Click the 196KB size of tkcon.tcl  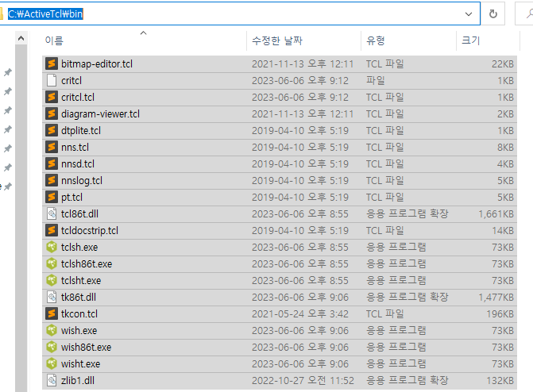(x=500, y=313)
